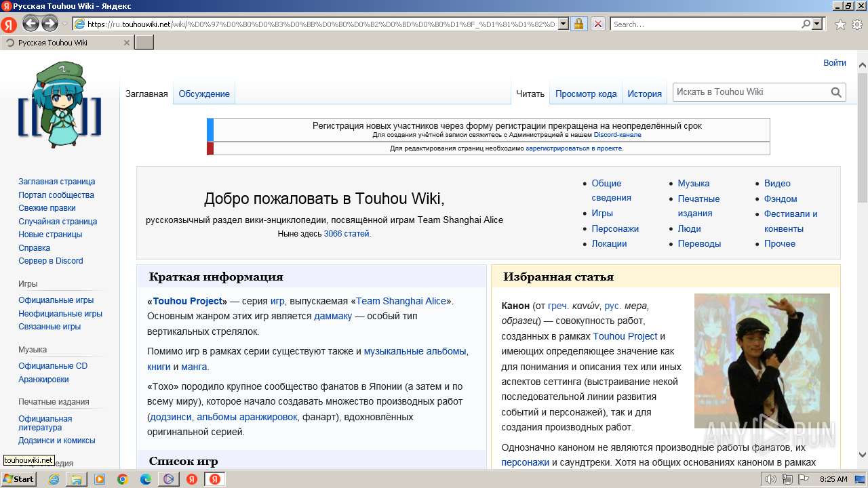Click the page scrollbar up arrow
The width and height of the screenshot is (868, 488).
pos(862,66)
